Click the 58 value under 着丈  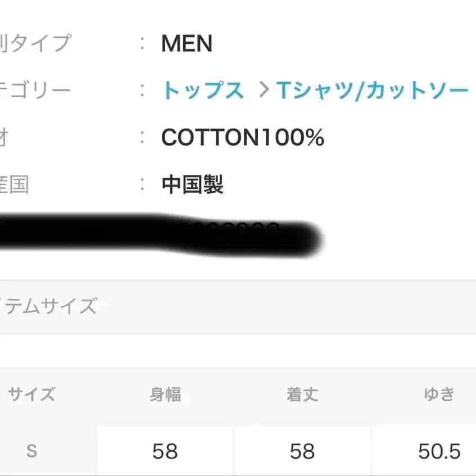(302, 451)
